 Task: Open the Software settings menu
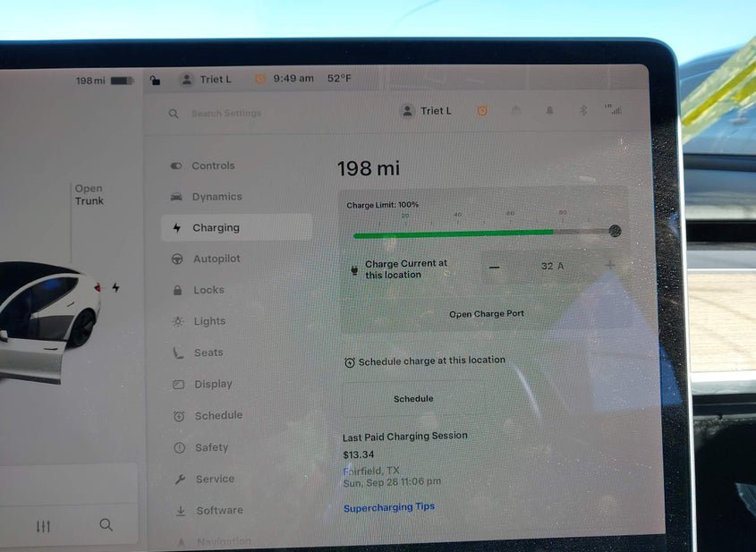coord(219,510)
